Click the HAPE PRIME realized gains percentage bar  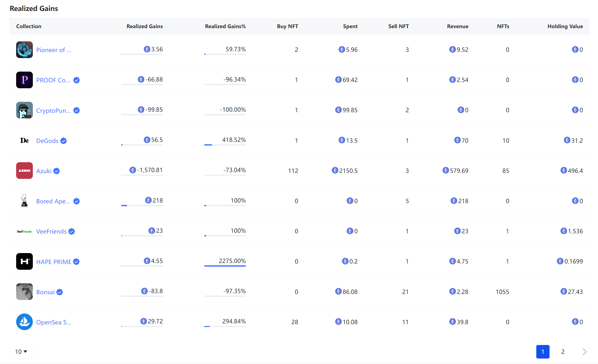225,266
